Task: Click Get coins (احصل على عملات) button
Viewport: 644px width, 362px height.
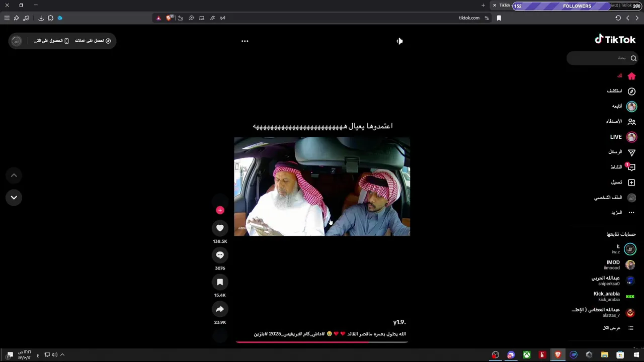Action: point(93,41)
